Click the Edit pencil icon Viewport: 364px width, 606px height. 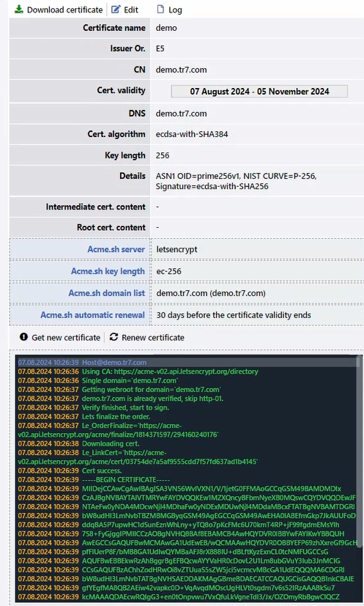point(116,10)
